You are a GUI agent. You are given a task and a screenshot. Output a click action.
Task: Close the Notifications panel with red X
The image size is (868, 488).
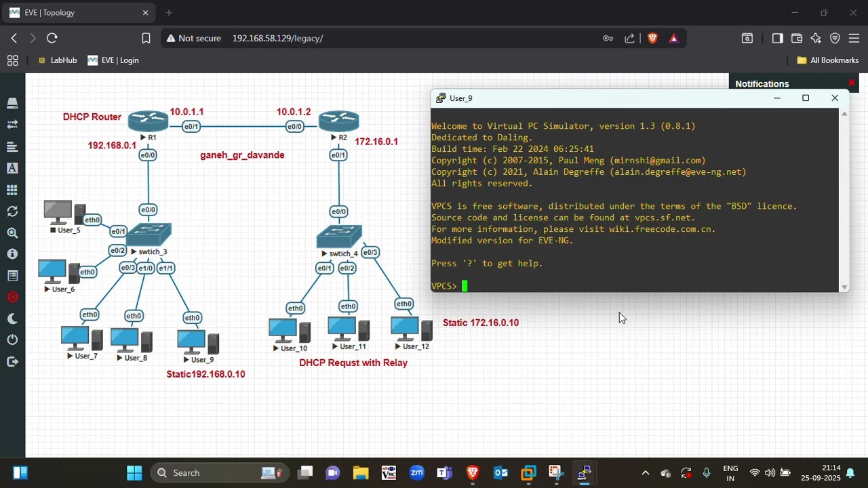pyautogui.click(x=852, y=83)
